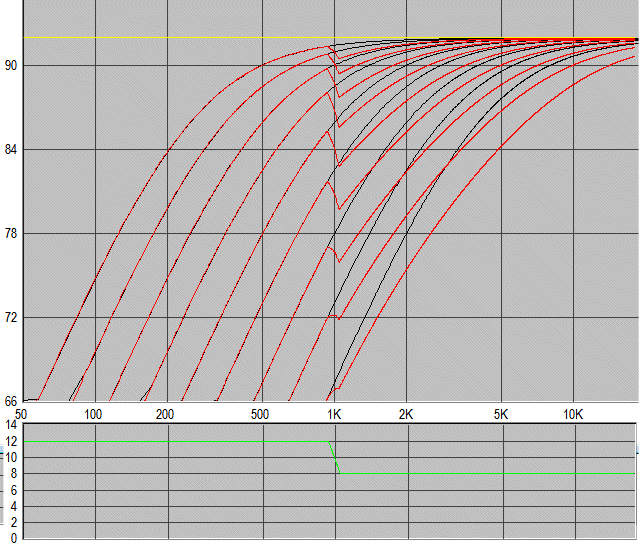Click the 72 dB axis label
The width and height of the screenshot is (639, 546).
[11, 317]
